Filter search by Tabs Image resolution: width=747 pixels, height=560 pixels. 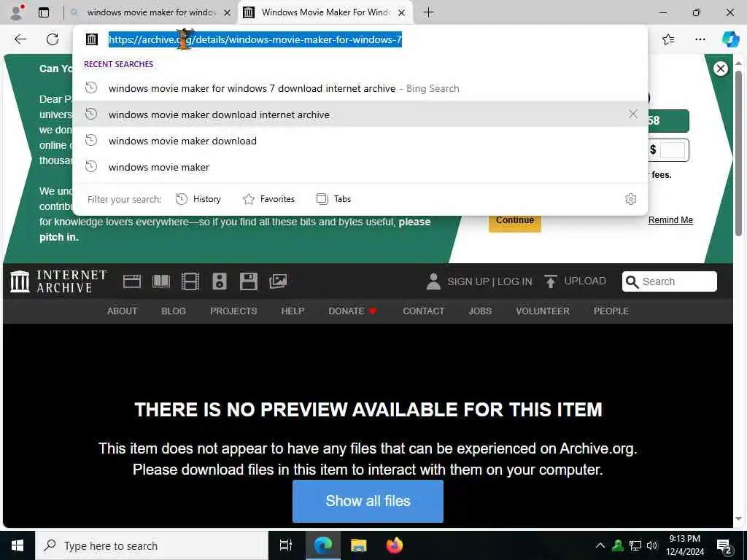333,199
